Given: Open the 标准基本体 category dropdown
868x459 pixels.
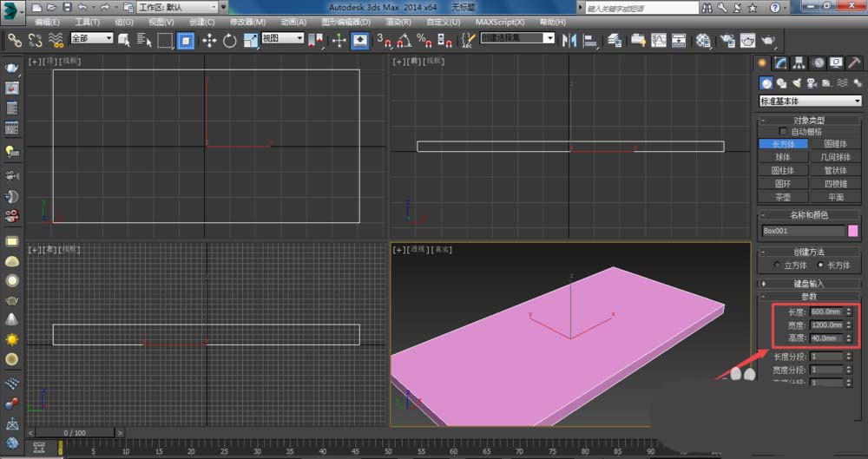Looking at the screenshot, I should 810,102.
